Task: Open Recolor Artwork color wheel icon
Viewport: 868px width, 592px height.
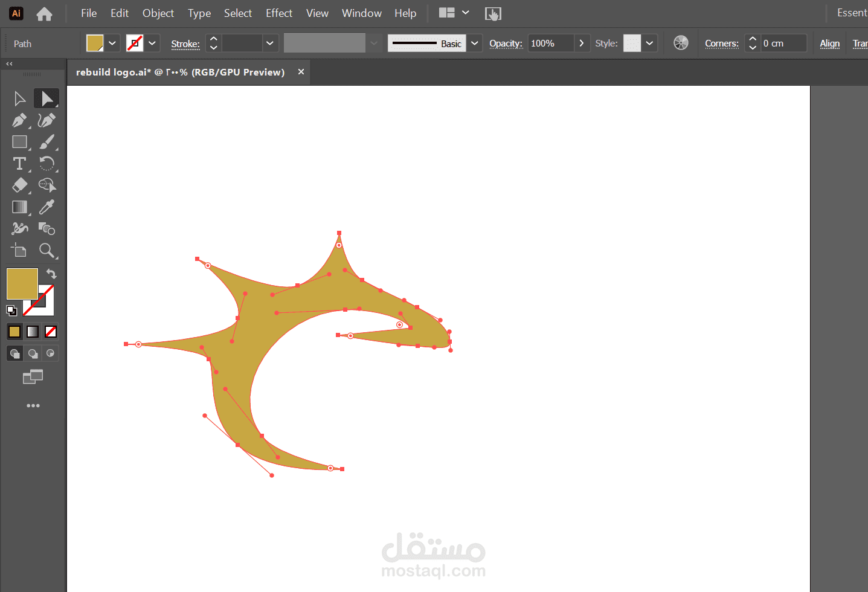Action: click(x=681, y=43)
